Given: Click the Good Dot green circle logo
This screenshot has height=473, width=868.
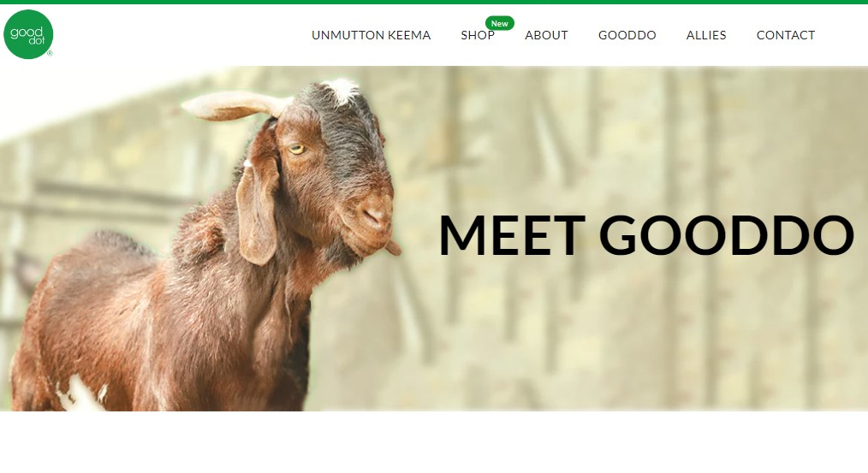Looking at the screenshot, I should click(28, 34).
